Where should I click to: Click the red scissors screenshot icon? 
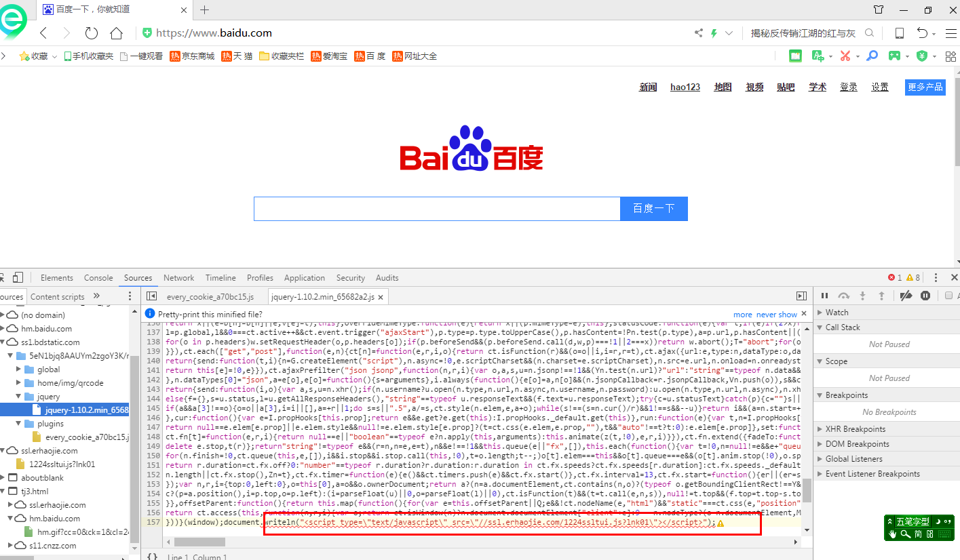click(845, 56)
